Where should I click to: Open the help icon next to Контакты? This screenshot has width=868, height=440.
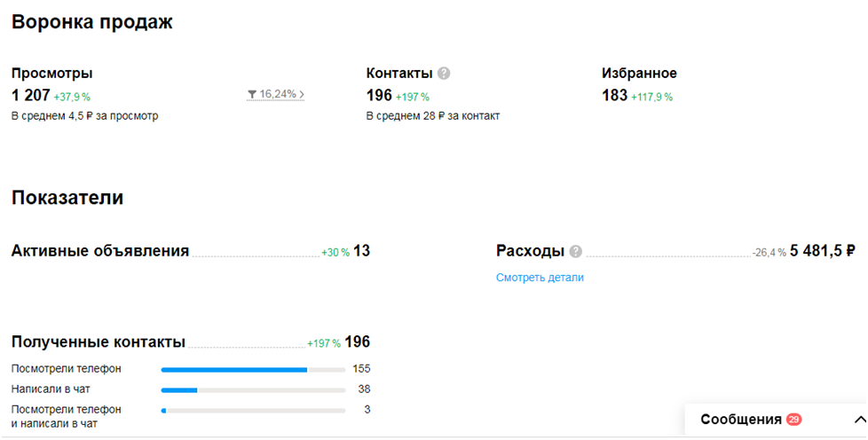pos(444,74)
